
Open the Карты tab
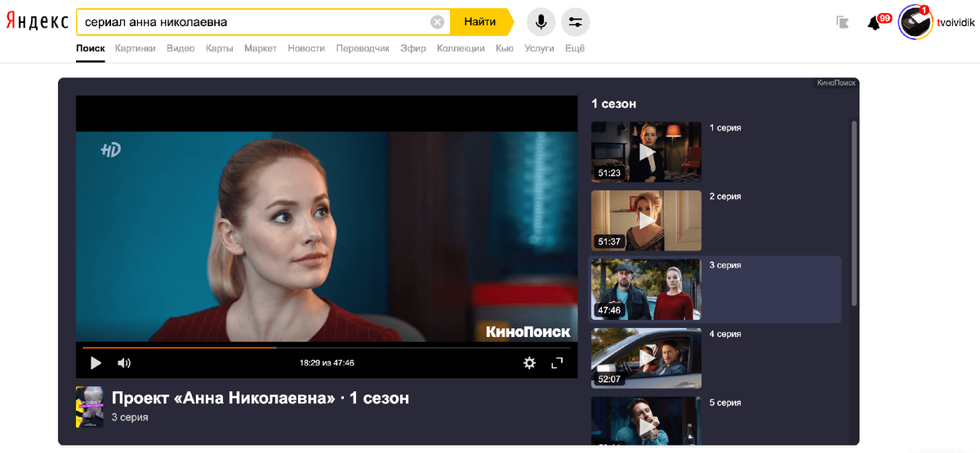[x=220, y=48]
